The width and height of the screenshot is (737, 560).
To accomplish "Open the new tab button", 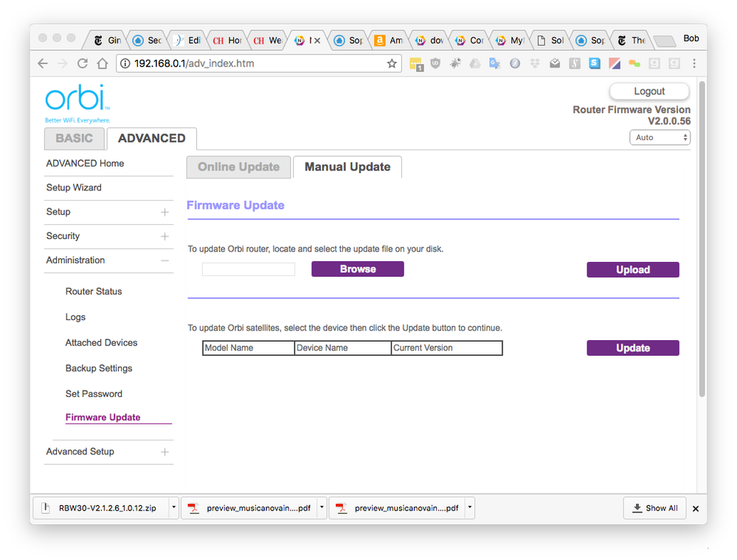I will (664, 41).
